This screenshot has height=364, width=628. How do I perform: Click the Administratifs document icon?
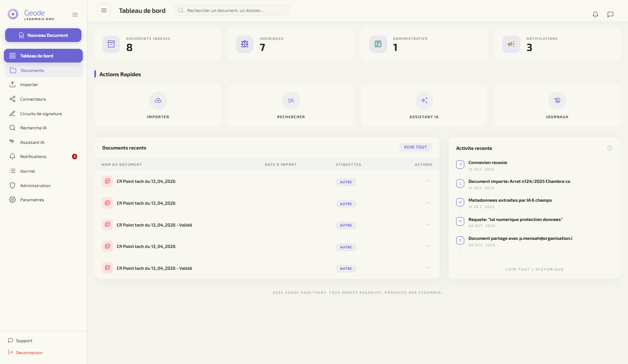378,44
